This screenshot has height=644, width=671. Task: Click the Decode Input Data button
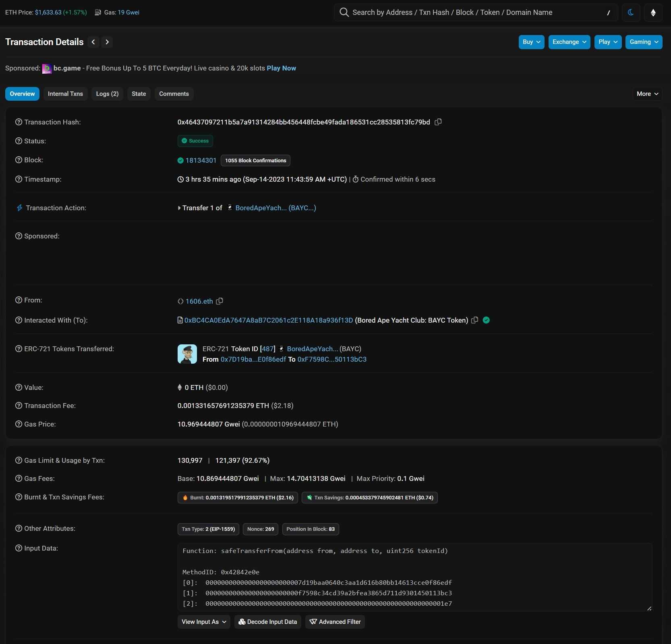[x=268, y=622]
